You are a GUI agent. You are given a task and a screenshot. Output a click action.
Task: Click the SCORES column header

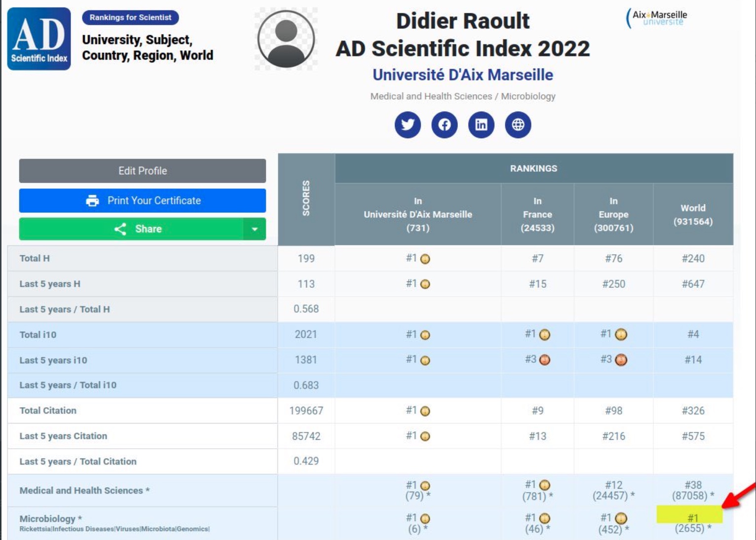coord(306,198)
